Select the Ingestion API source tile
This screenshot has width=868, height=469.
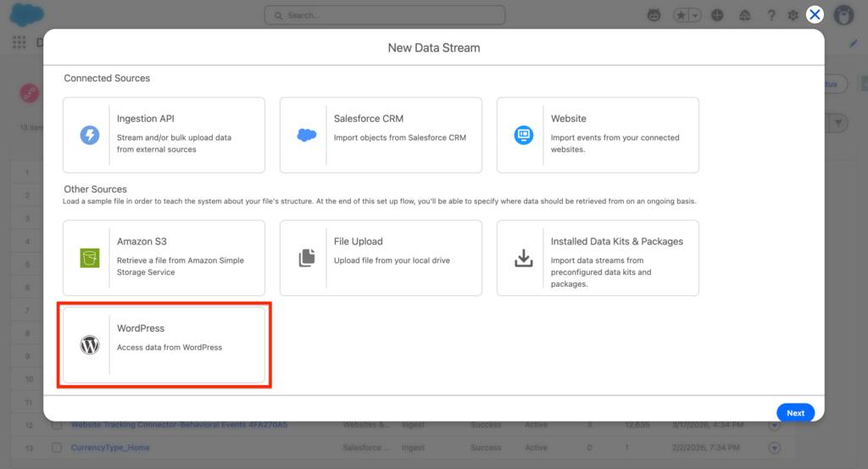(x=164, y=135)
